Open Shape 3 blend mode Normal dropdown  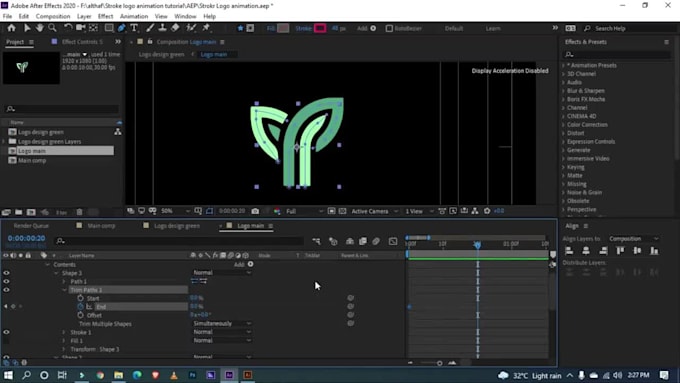(222, 272)
